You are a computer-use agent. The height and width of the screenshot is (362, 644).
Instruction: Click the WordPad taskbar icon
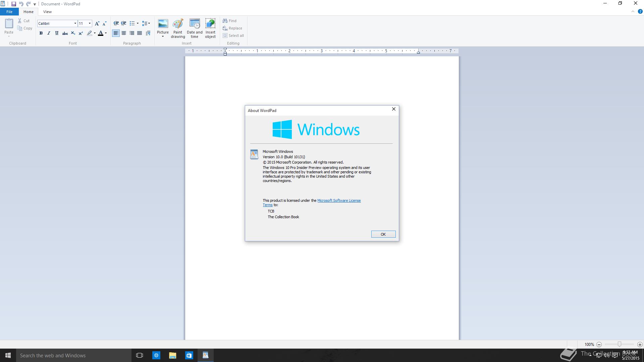point(205,355)
